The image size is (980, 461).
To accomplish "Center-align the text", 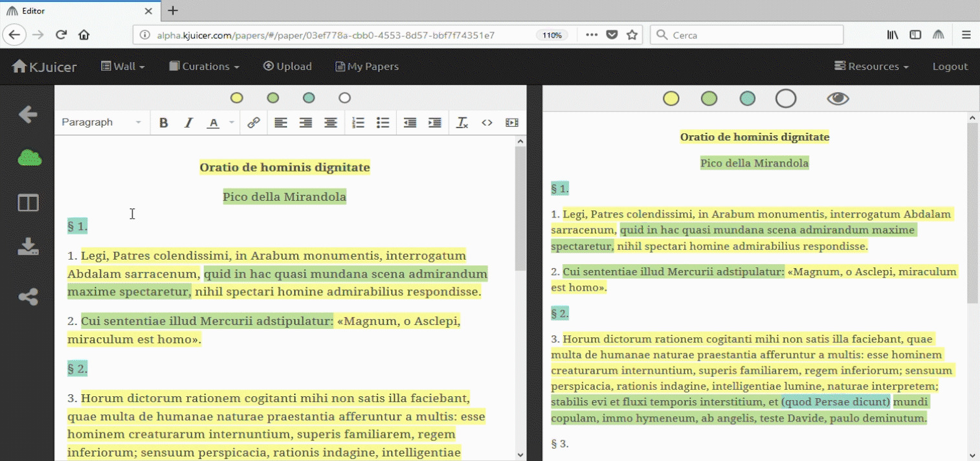I will tap(331, 122).
